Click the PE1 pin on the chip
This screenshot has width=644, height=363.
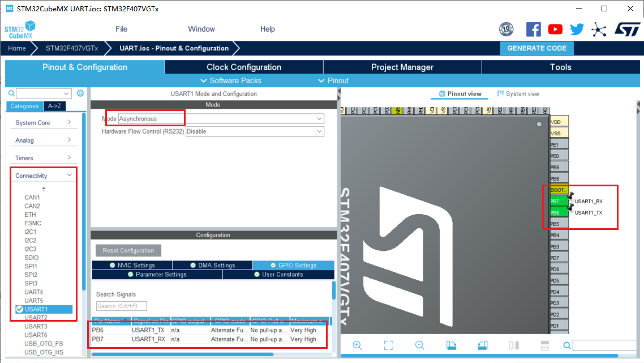click(559, 144)
